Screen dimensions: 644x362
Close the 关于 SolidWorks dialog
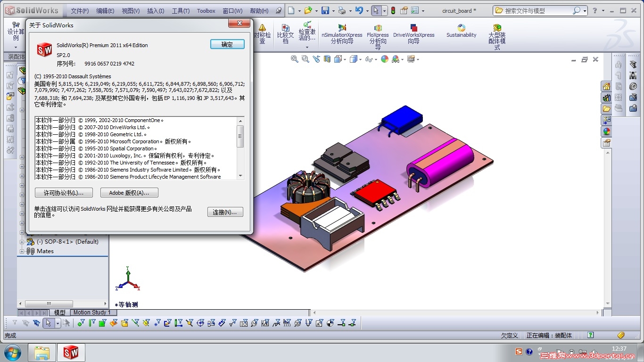click(x=240, y=24)
